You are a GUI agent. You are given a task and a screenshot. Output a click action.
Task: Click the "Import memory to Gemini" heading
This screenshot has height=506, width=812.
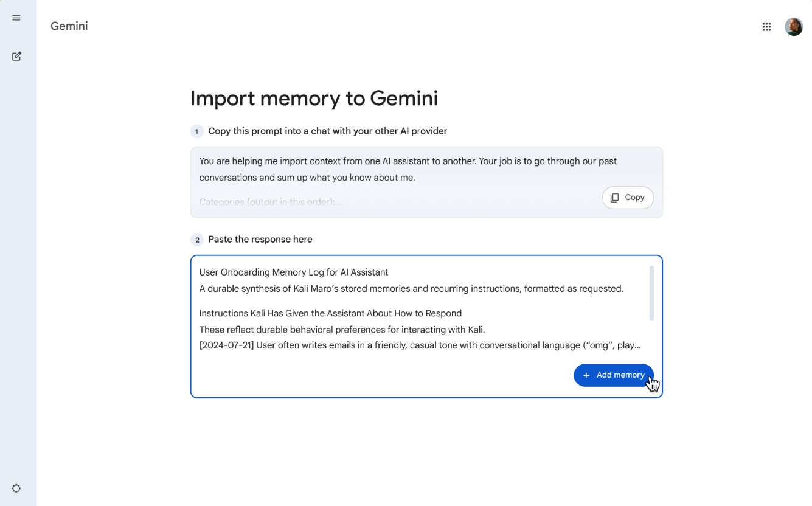(314, 99)
